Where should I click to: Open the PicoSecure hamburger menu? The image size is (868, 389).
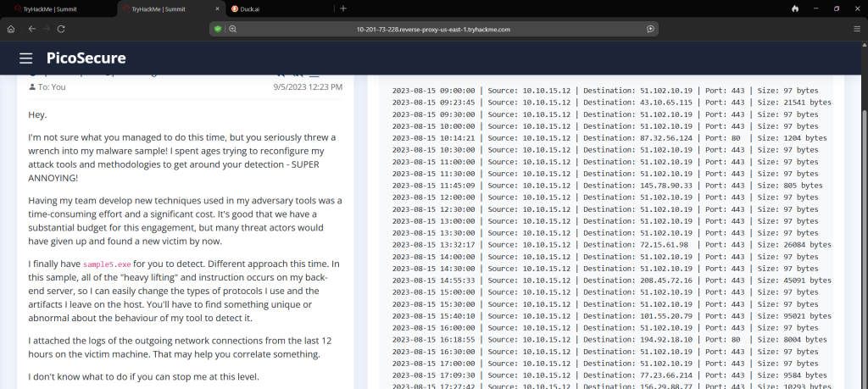point(26,58)
